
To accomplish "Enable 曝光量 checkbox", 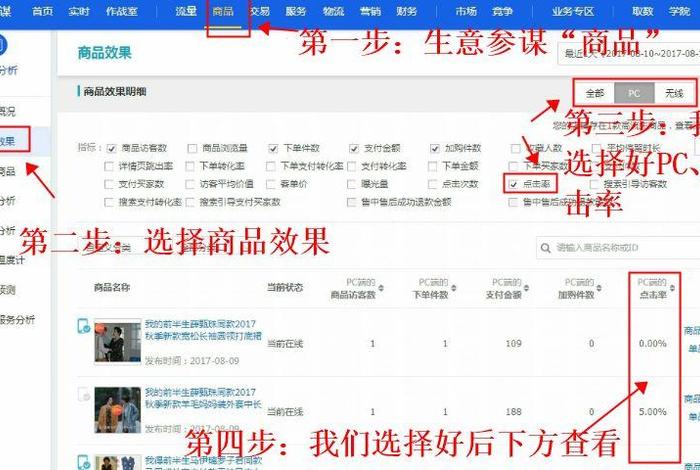I will coord(351,184).
